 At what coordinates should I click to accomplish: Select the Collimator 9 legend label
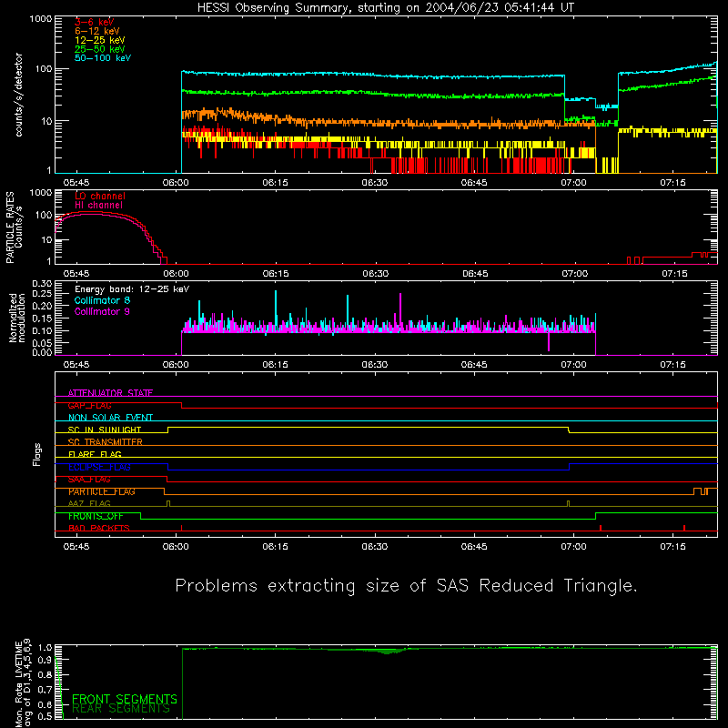pos(102,311)
